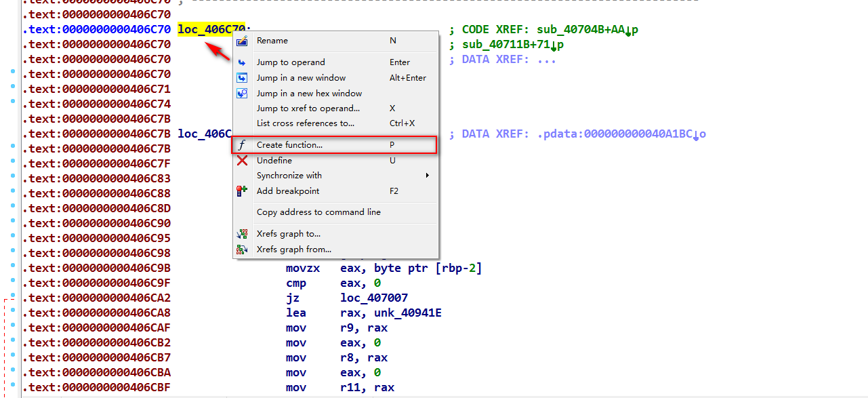The image size is (868, 398).
Task: Select 'List cross references to...' menu item
Action: pyautogui.click(x=305, y=123)
